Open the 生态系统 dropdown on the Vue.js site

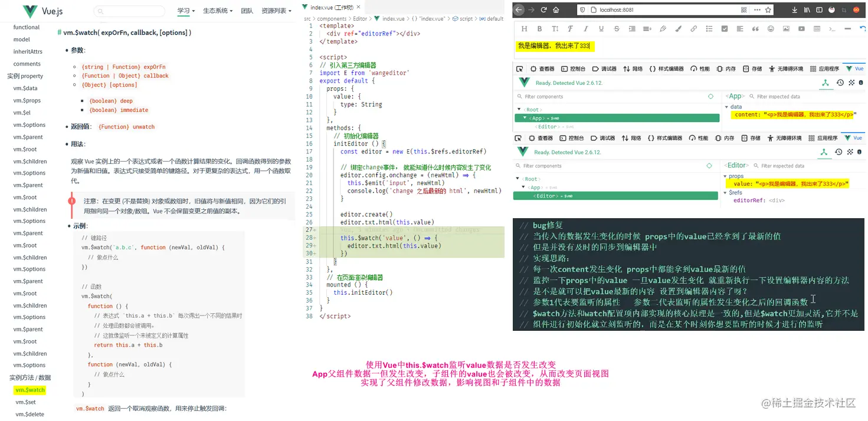click(x=218, y=11)
